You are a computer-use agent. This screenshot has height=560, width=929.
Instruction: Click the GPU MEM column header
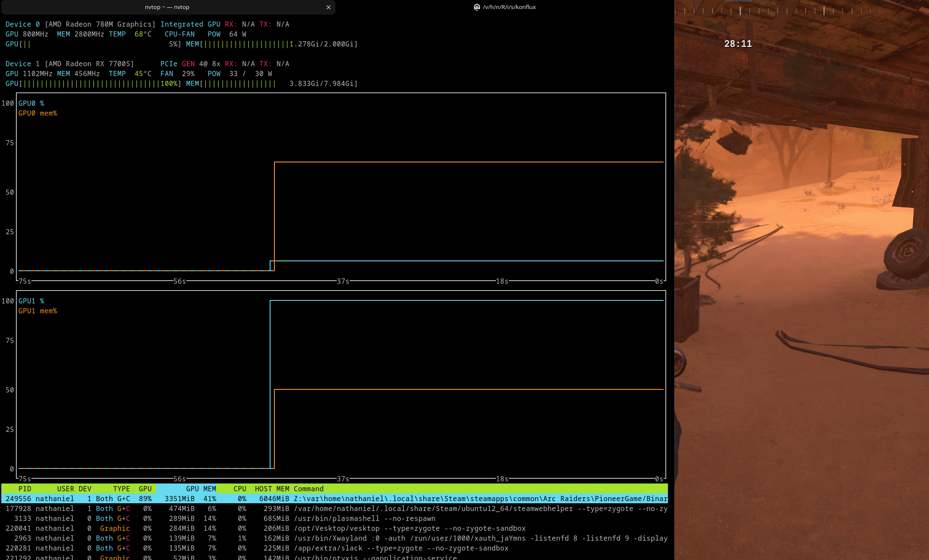point(200,489)
